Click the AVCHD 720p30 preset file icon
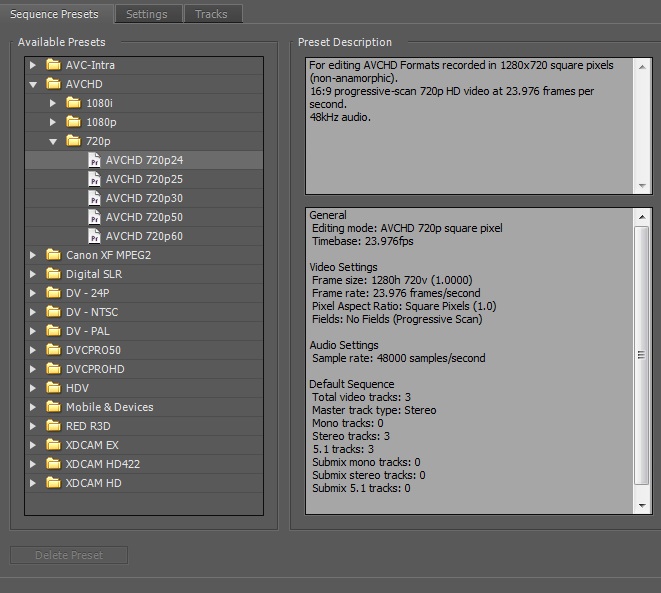Image resolution: width=661 pixels, height=593 pixels. [x=94, y=198]
